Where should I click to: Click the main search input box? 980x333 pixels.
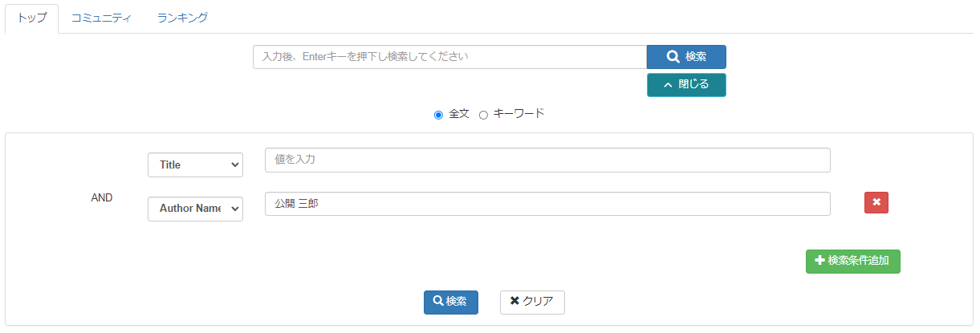[449, 57]
